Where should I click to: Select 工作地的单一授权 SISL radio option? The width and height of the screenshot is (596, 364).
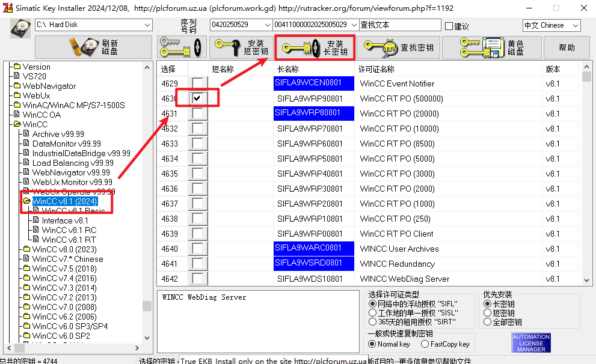pyautogui.click(x=372, y=313)
